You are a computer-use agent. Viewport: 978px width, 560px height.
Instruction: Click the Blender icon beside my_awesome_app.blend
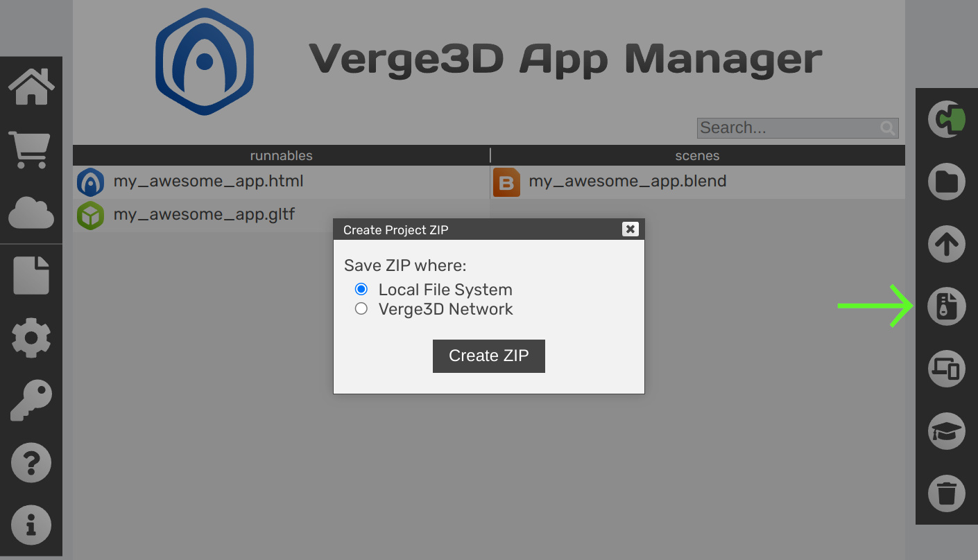click(x=506, y=182)
